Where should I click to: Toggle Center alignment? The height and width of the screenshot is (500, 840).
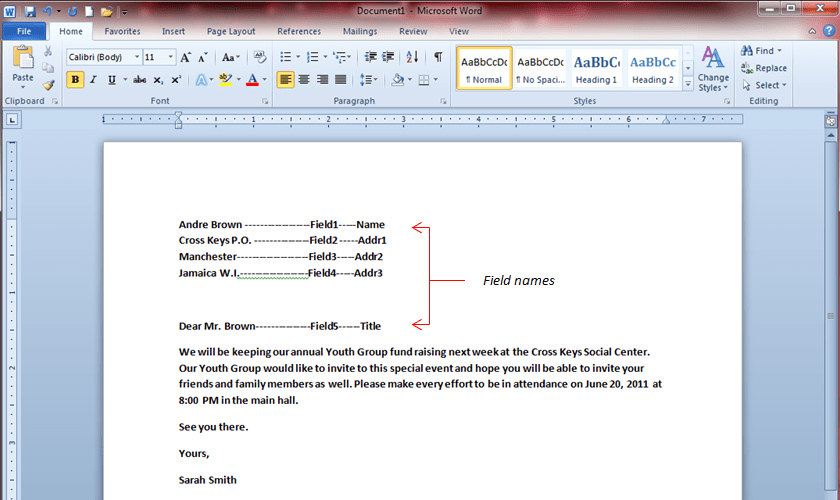pyautogui.click(x=304, y=80)
